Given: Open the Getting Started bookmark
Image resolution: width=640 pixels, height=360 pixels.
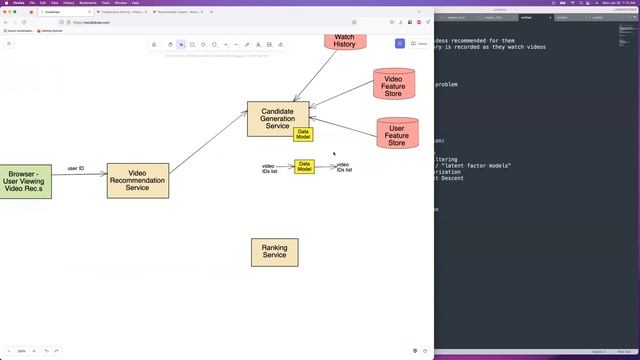Looking at the screenshot, I should [49, 31].
